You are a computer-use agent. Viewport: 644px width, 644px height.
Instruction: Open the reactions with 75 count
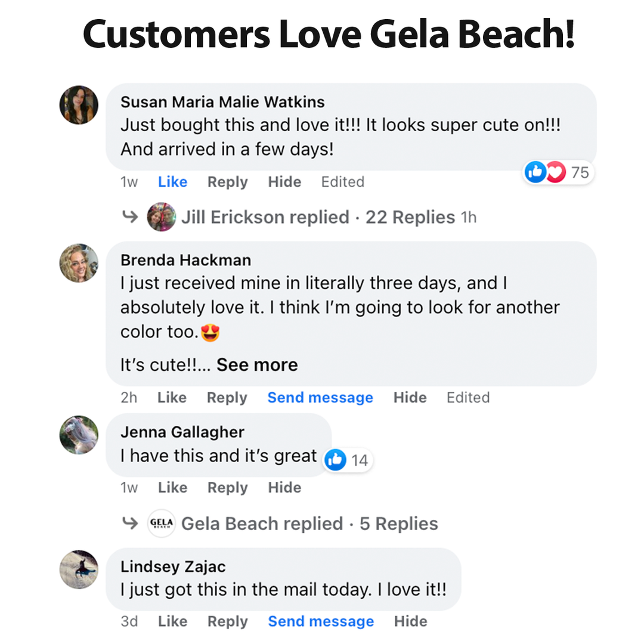coord(557,173)
